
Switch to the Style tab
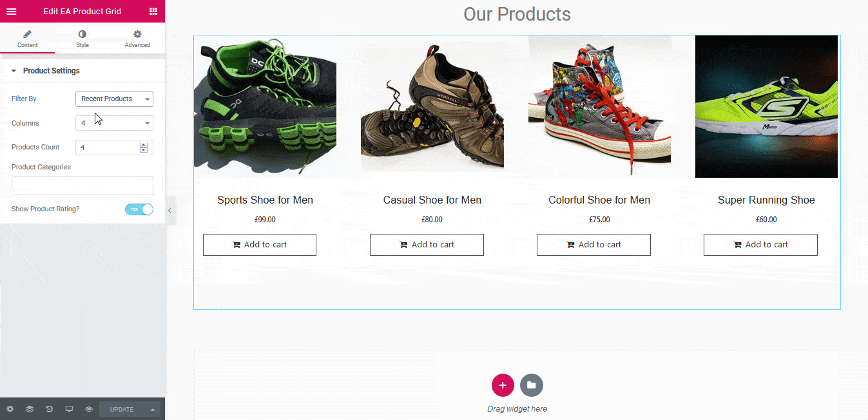tap(82, 39)
